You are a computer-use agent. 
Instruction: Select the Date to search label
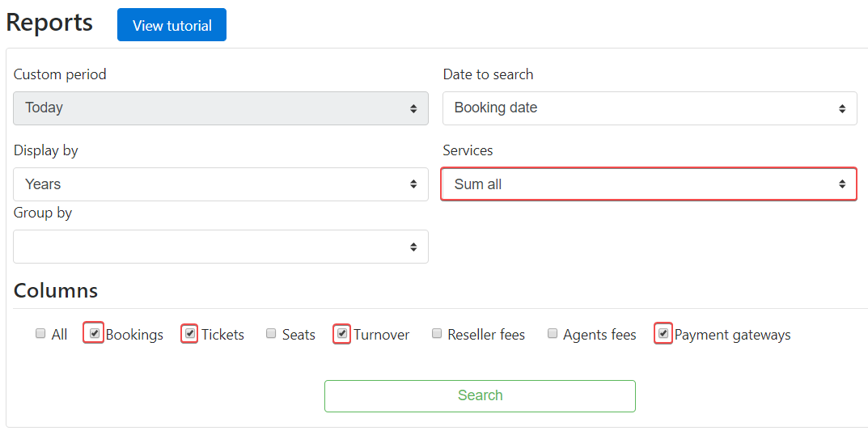[x=489, y=74]
